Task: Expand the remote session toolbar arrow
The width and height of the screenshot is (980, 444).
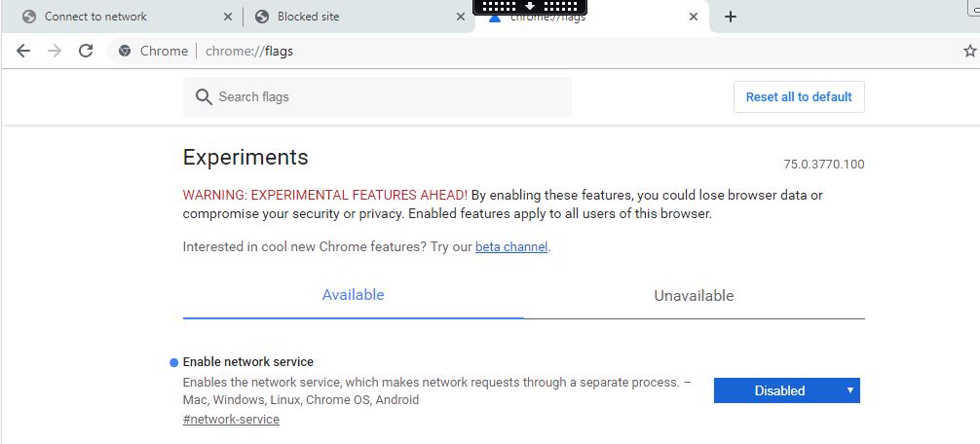Action: click(x=530, y=6)
